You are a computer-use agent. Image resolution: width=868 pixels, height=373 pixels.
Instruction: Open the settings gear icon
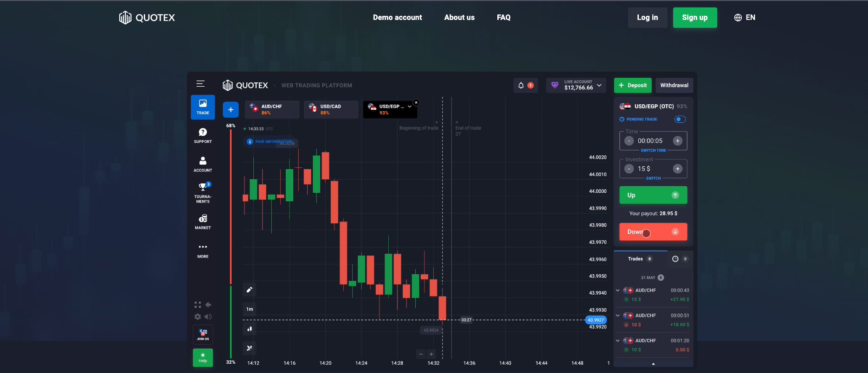coord(198,316)
